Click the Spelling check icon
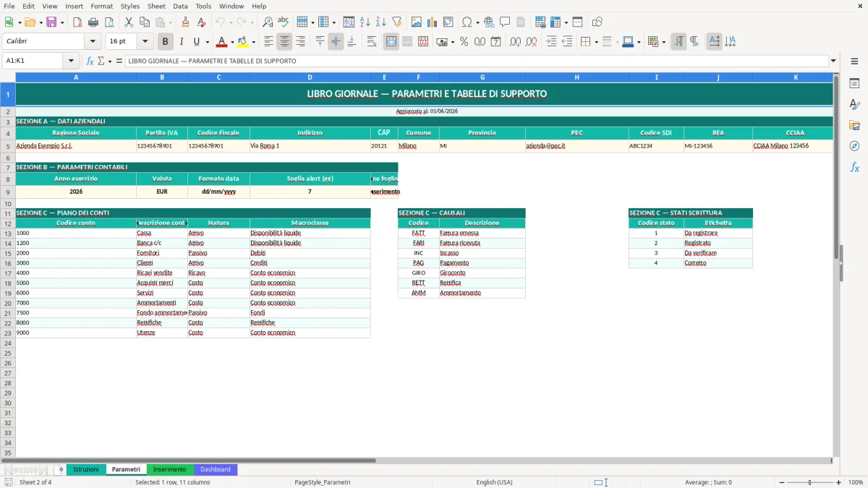The width and height of the screenshot is (868, 488). click(x=284, y=22)
